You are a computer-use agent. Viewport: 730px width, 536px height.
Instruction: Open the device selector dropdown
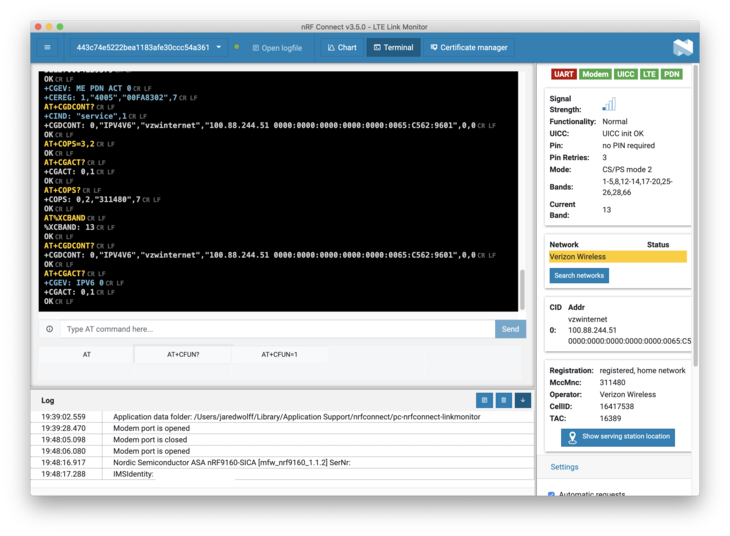[x=149, y=47]
